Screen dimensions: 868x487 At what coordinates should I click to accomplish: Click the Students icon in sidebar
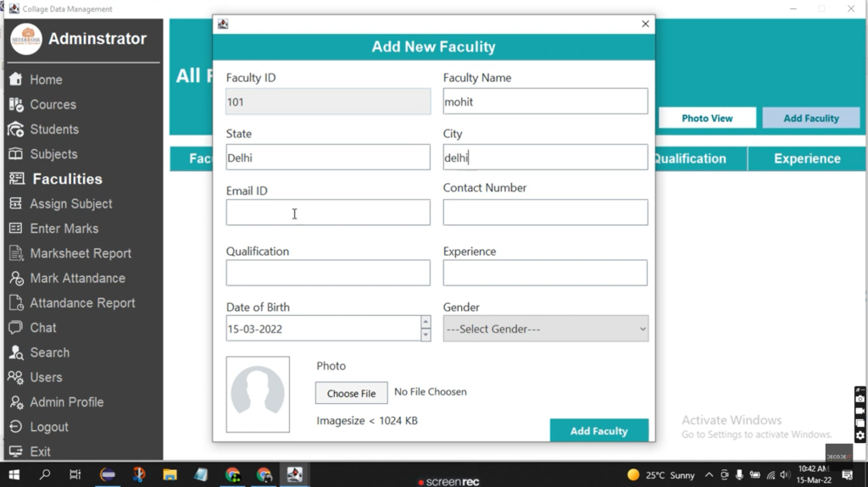15,129
